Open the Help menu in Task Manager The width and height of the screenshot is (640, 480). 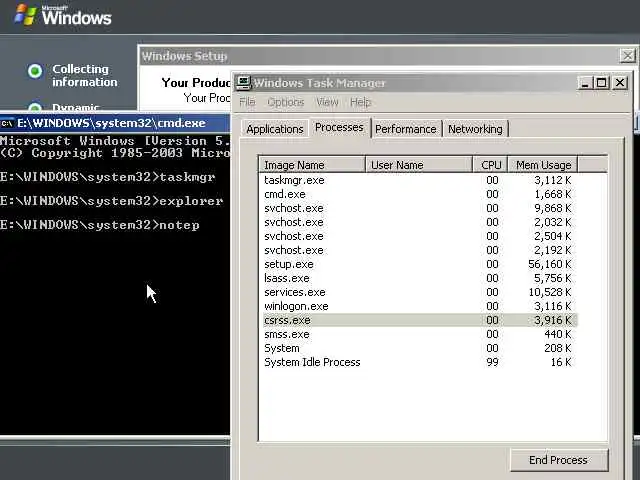click(360, 102)
